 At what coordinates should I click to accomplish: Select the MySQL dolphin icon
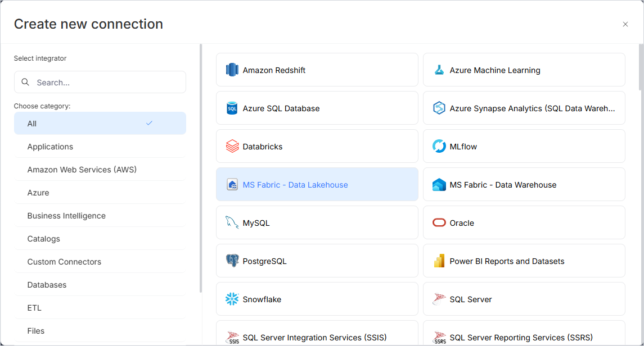coord(232,223)
